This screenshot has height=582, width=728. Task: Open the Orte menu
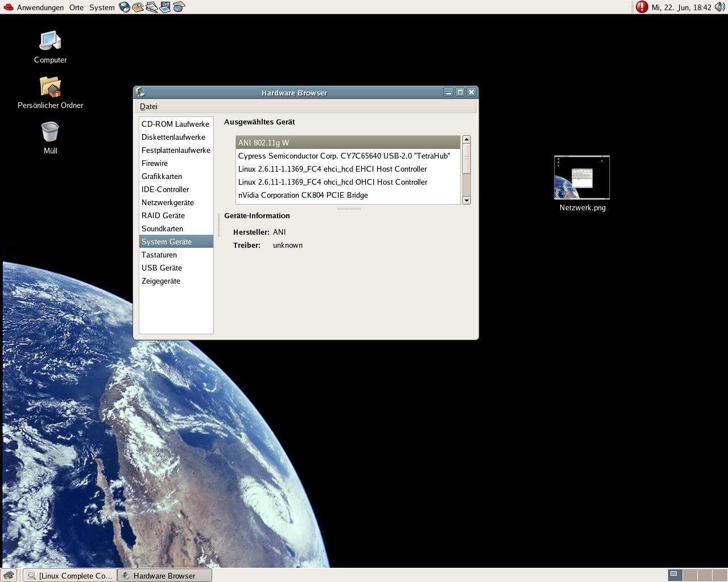(x=76, y=7)
